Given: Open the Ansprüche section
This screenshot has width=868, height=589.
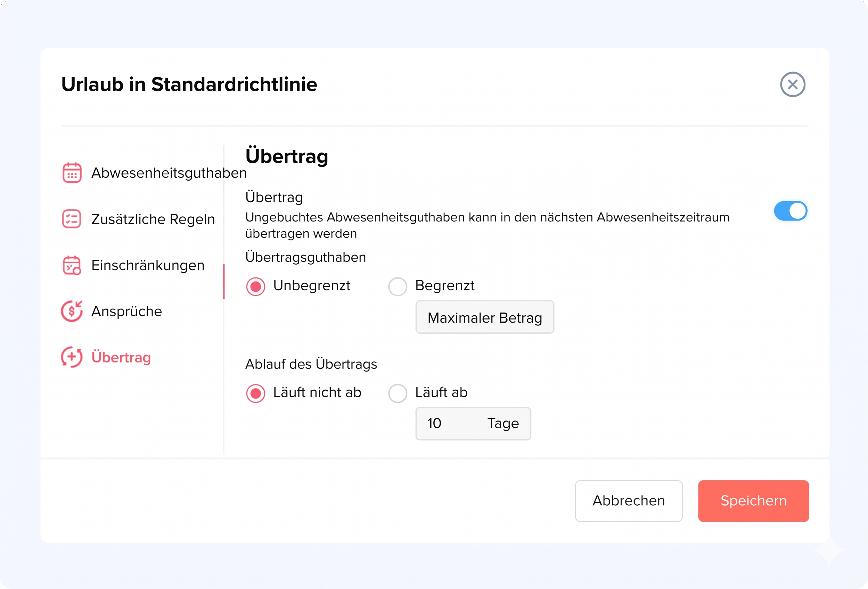Looking at the screenshot, I should pyautogui.click(x=126, y=311).
